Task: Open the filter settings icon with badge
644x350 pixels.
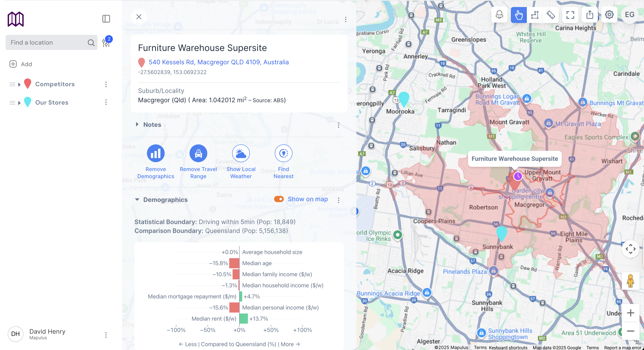Action: click(107, 42)
